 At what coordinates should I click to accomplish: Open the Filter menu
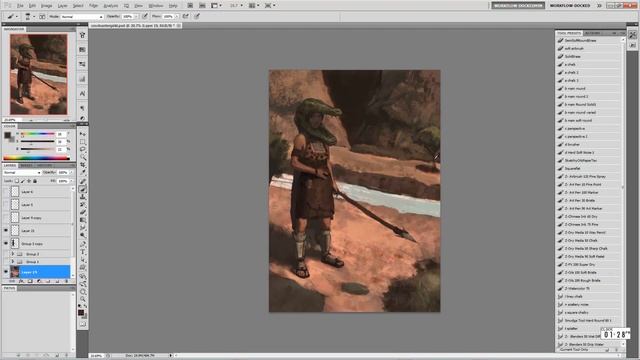click(x=93, y=6)
